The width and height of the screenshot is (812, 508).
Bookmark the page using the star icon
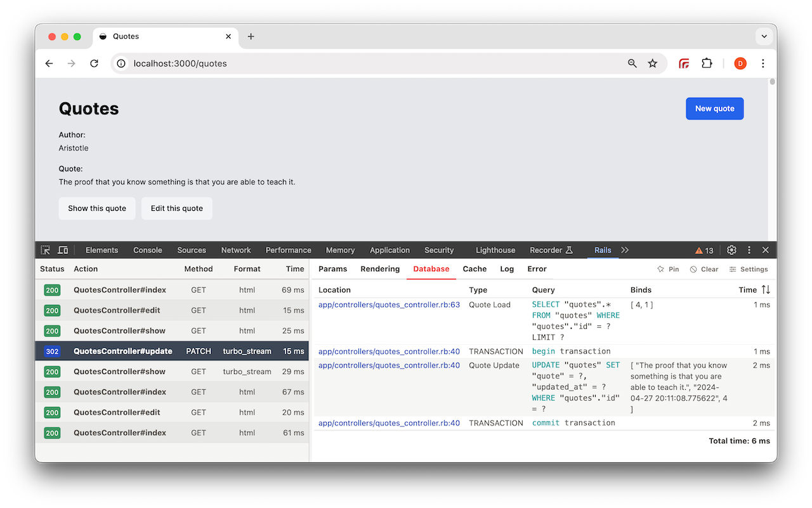(653, 63)
